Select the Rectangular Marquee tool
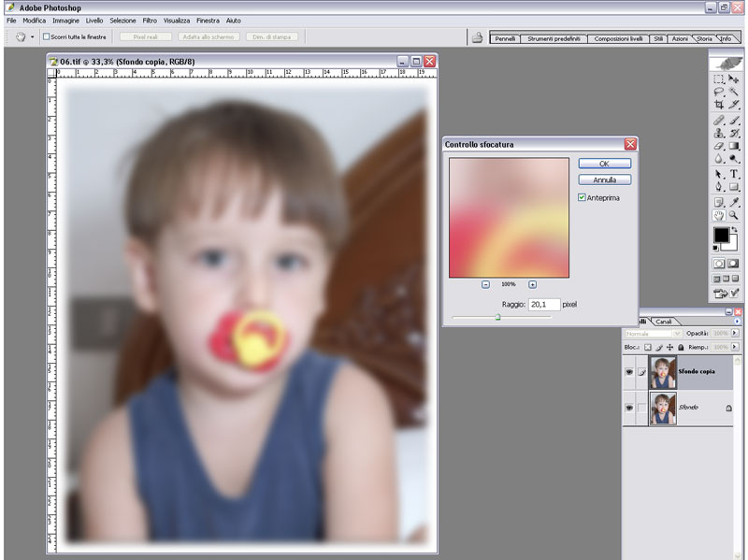Image resolution: width=748 pixels, height=560 pixels. 719,79
